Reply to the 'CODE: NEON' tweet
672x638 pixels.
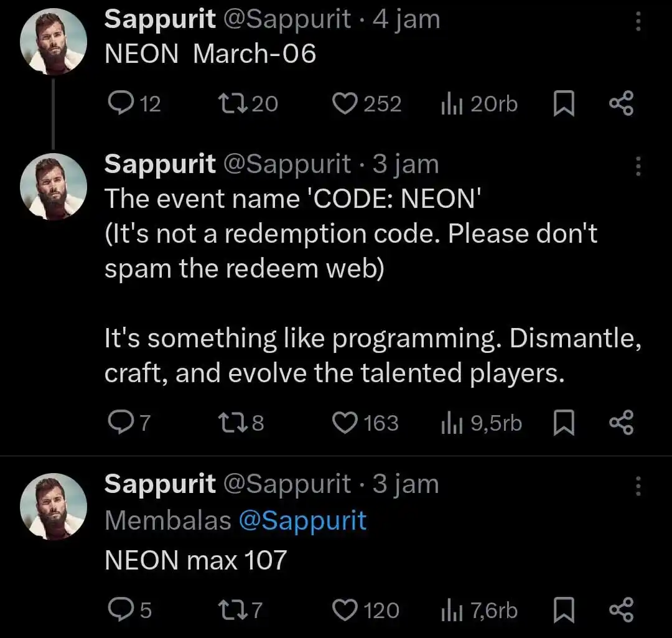click(118, 423)
